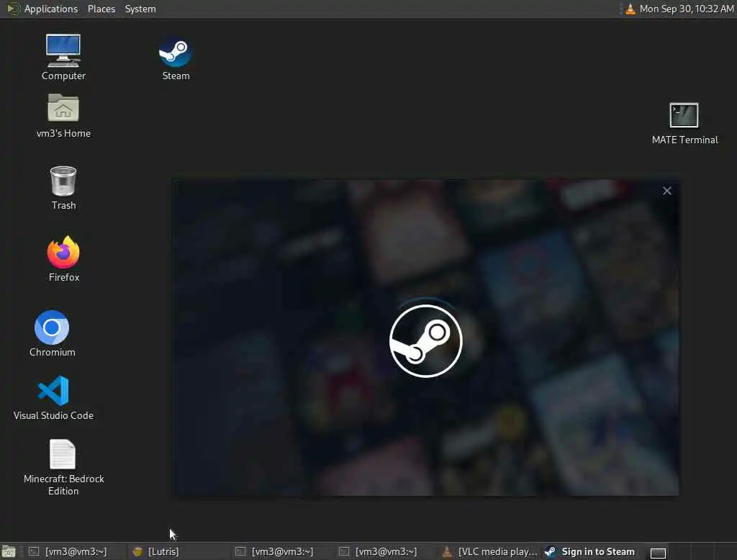Launch MATE Terminal desktop icon
The image size is (737, 560).
click(x=684, y=123)
